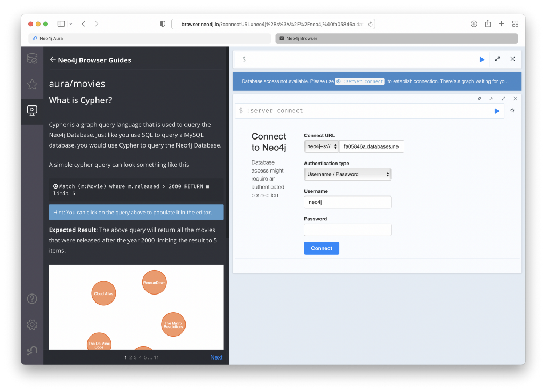The height and width of the screenshot is (392, 546).
Task: Click the Match movie query code block
Action: coord(136,190)
